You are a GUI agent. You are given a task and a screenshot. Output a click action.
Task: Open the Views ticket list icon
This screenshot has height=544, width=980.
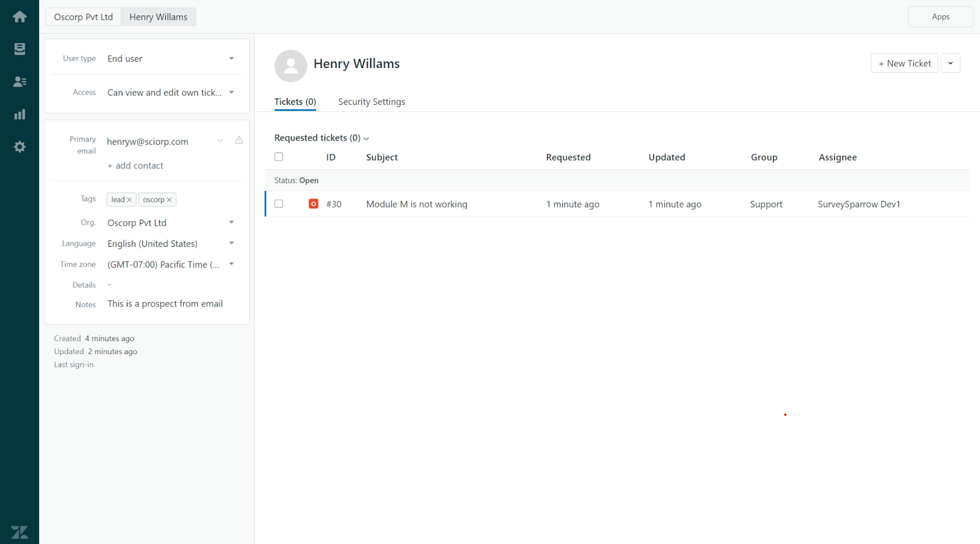(20, 49)
